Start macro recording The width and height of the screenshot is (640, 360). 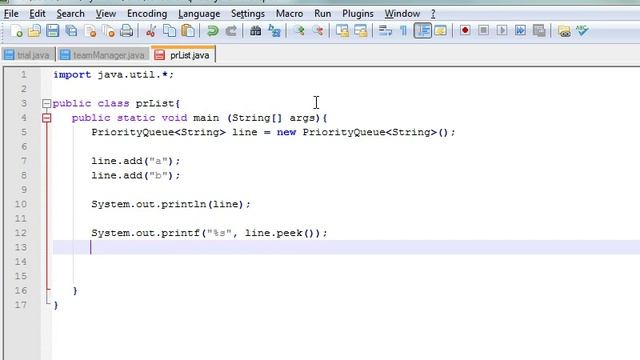tap(465, 31)
